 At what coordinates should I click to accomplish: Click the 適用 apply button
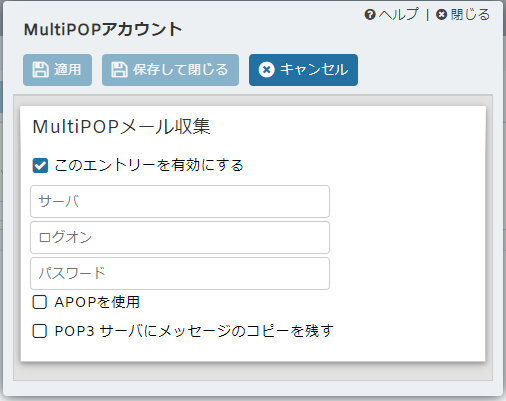57,70
